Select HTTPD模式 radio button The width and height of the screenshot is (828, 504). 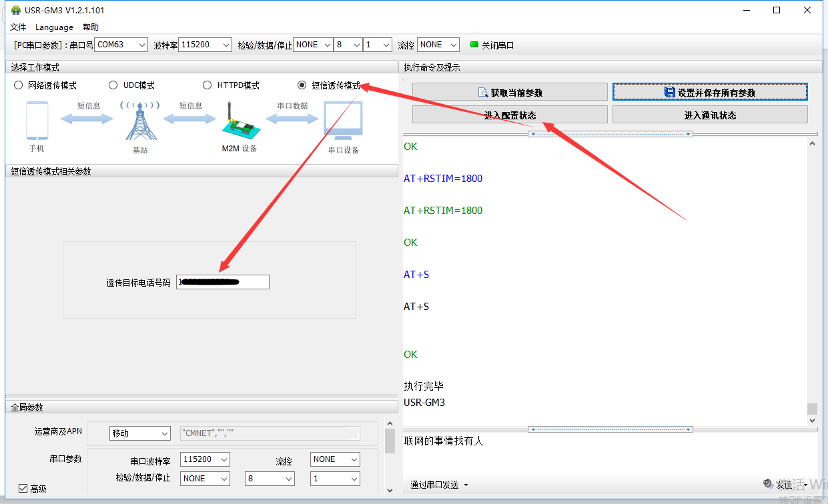click(x=208, y=85)
